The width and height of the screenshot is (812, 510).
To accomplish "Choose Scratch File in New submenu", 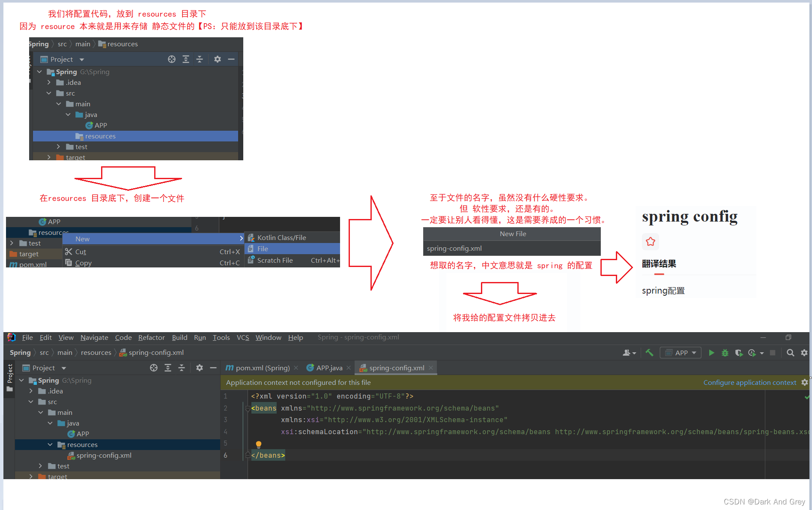I will point(293,260).
